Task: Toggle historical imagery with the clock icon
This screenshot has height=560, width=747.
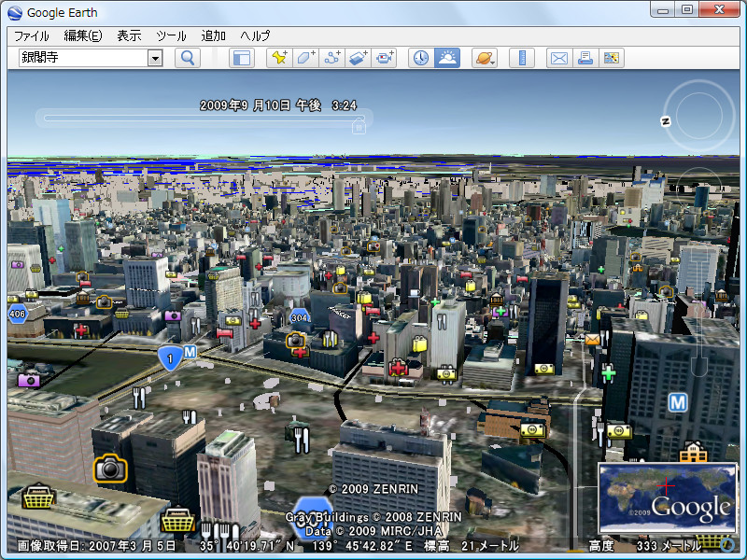Action: tap(421, 58)
